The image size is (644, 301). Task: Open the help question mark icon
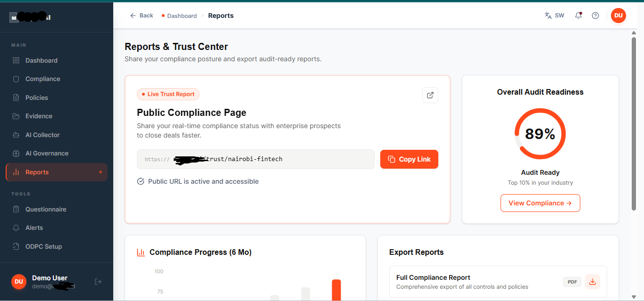[595, 16]
